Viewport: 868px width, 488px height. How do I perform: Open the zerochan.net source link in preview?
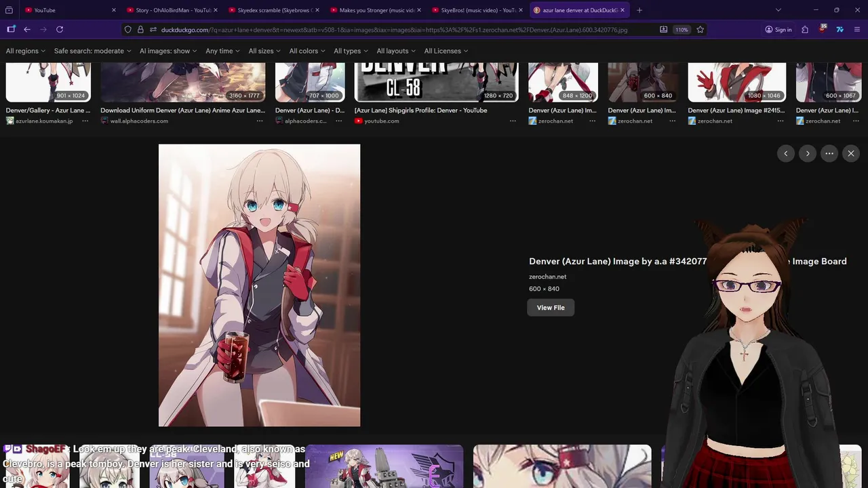point(548,277)
